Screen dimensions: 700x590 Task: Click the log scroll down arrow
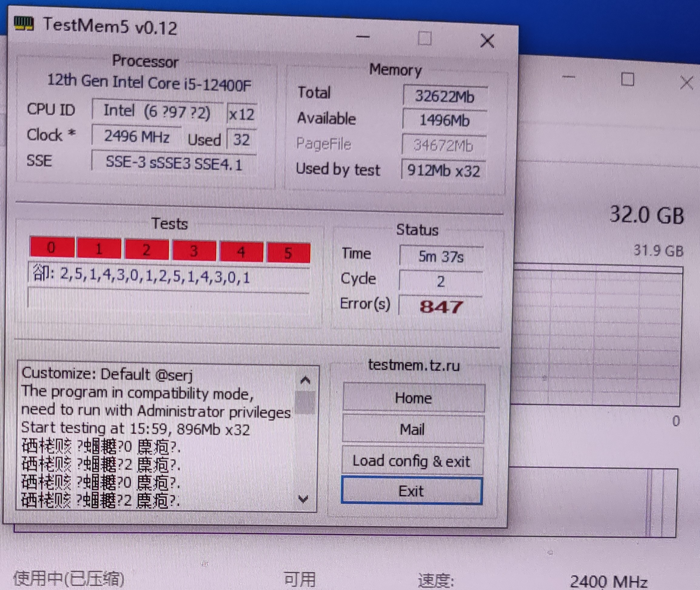click(x=303, y=499)
